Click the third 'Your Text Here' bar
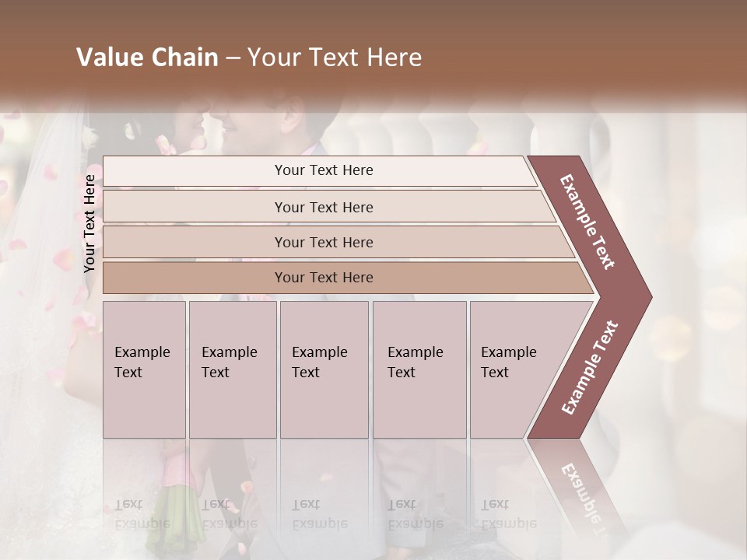Image resolution: width=747 pixels, height=560 pixels. [338, 242]
